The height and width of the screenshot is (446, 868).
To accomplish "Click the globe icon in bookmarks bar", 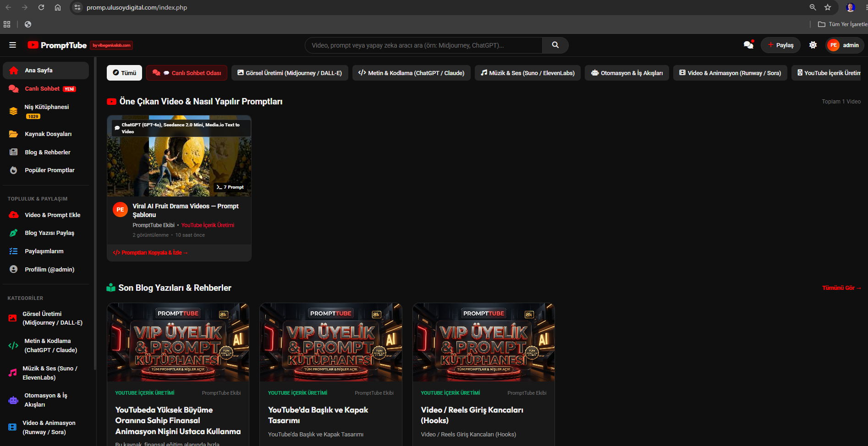I will pos(28,24).
